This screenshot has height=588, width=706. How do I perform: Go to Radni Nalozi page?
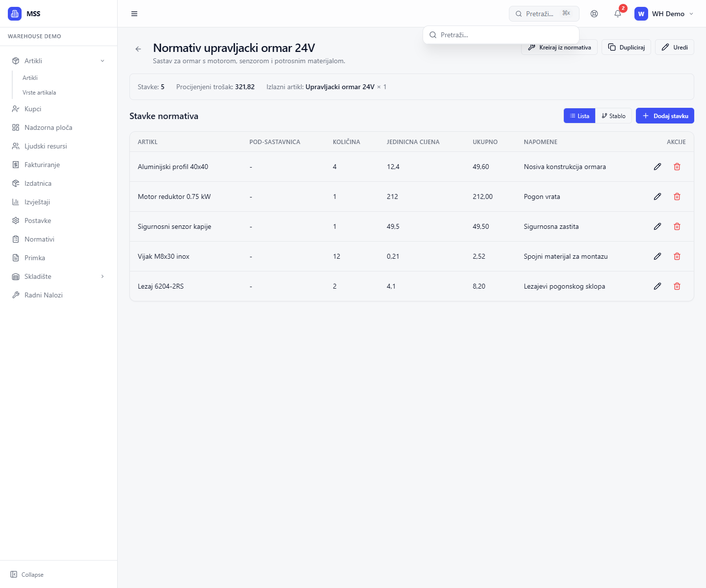[x=43, y=295]
